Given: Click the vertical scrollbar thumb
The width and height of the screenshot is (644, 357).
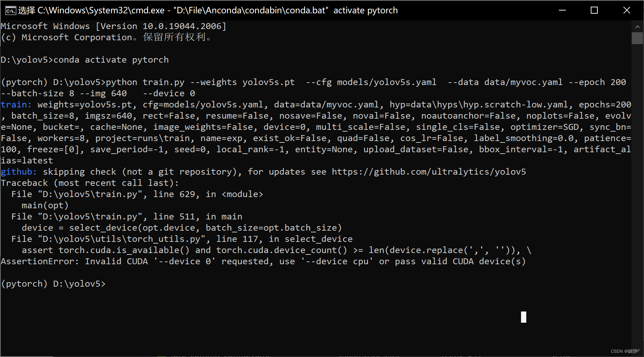Looking at the screenshot, I should [x=637, y=38].
